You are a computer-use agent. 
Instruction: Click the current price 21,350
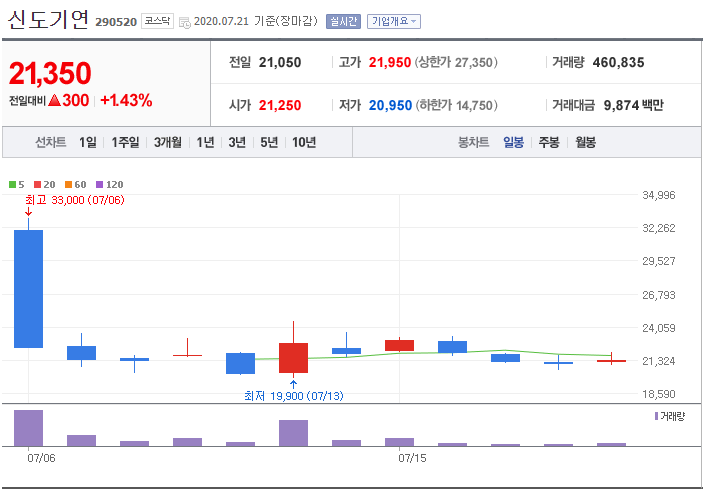pos(50,74)
